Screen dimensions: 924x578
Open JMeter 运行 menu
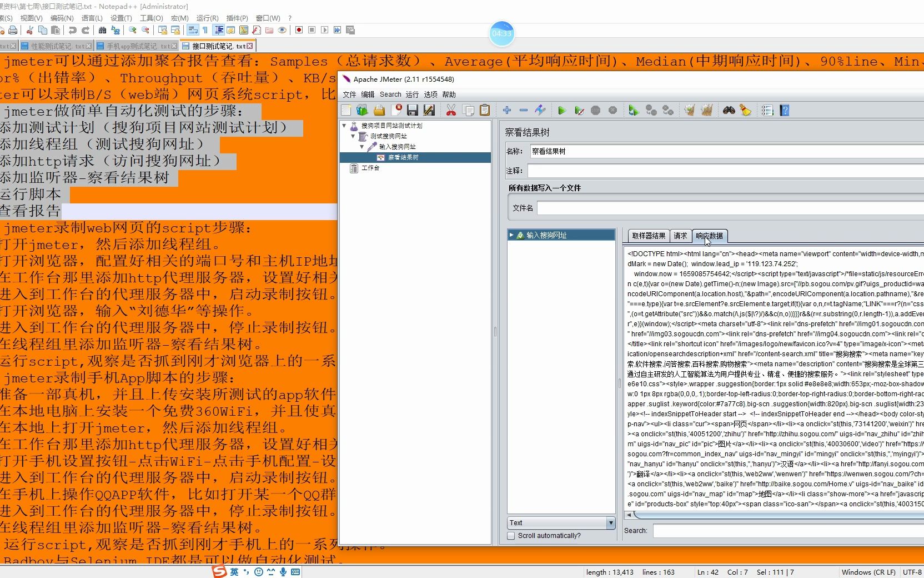click(412, 94)
